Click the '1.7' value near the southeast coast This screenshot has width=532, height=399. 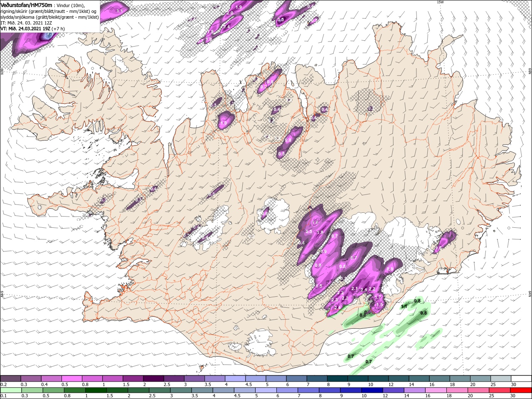pyautogui.click(x=378, y=297)
